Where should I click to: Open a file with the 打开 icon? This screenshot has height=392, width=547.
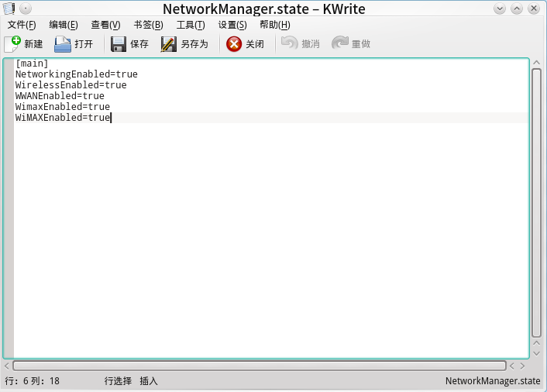tap(63, 44)
